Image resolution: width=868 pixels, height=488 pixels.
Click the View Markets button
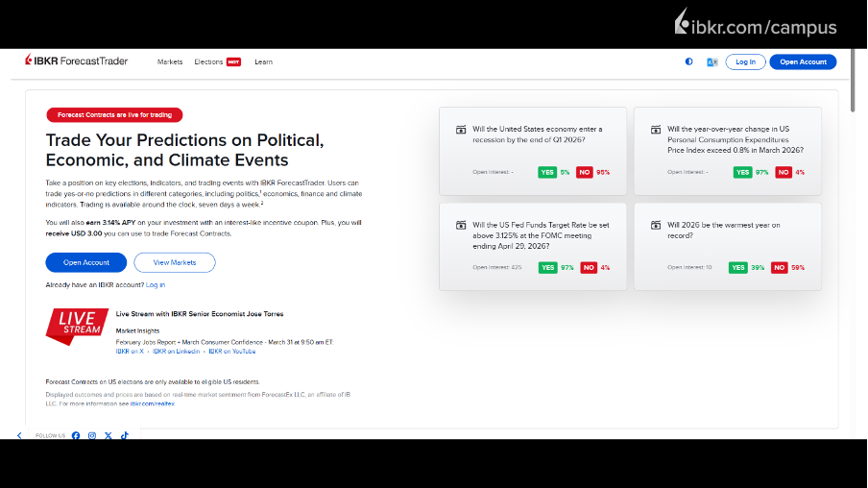[x=175, y=262]
